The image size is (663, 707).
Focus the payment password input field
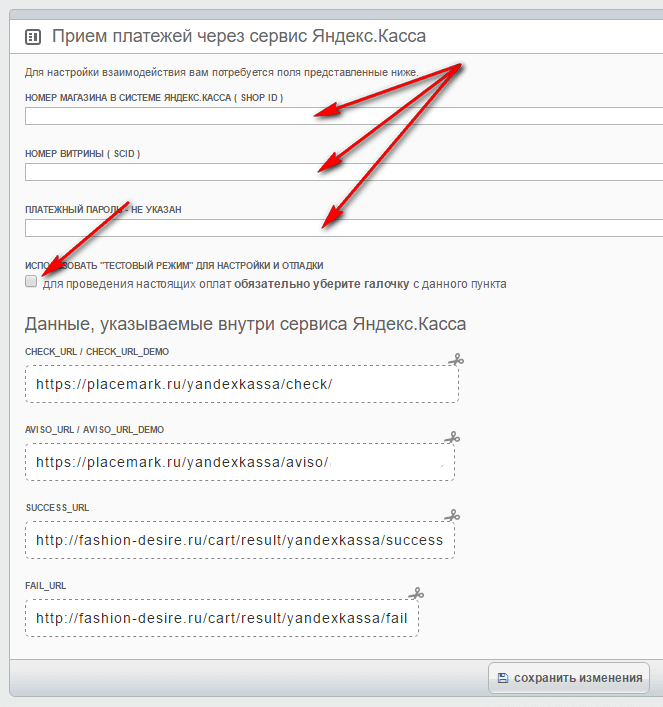coord(344,228)
